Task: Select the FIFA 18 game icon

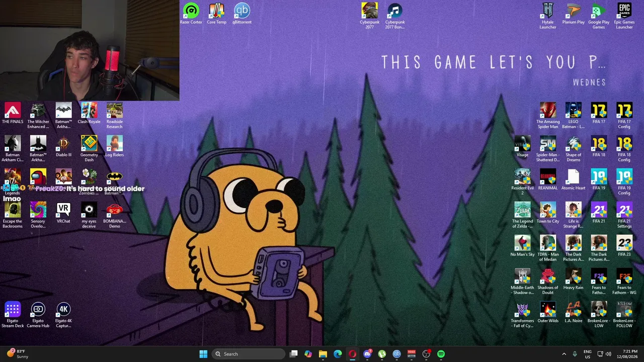Action: click(x=599, y=146)
